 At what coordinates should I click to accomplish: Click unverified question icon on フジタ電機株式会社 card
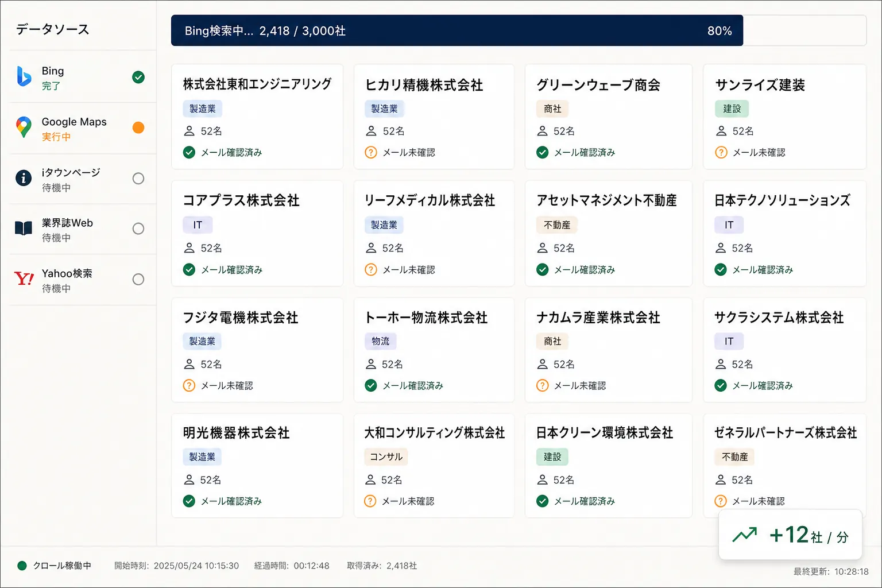[189, 385]
